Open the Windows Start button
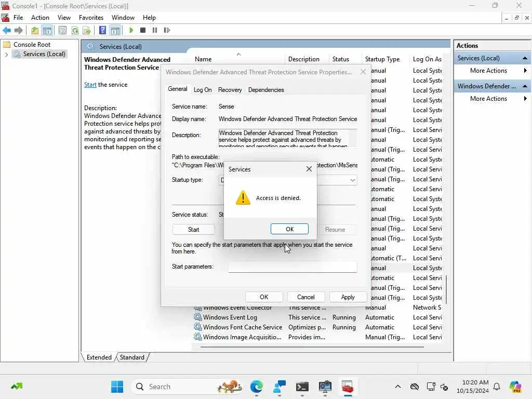Screen dimensions: 532x399 click(x=117, y=387)
